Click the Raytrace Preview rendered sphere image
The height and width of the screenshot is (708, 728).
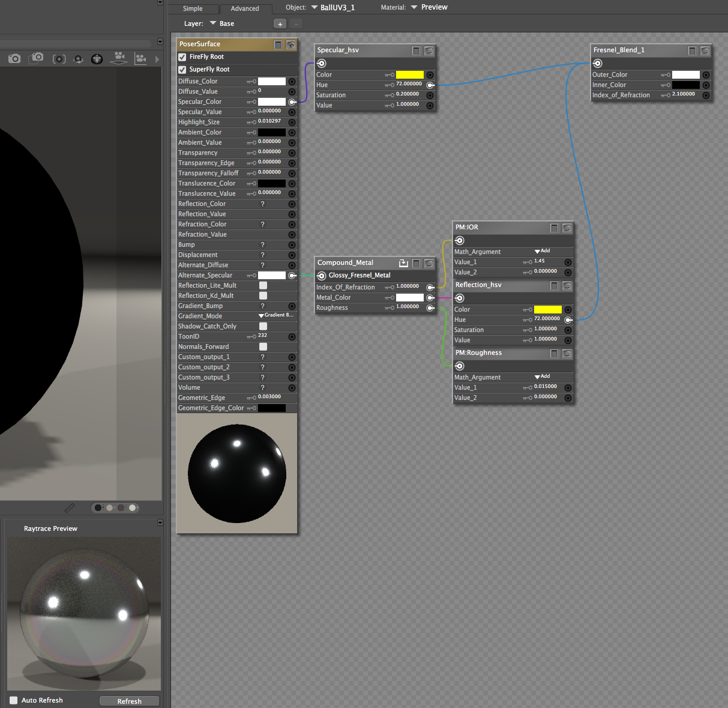pyautogui.click(x=84, y=614)
